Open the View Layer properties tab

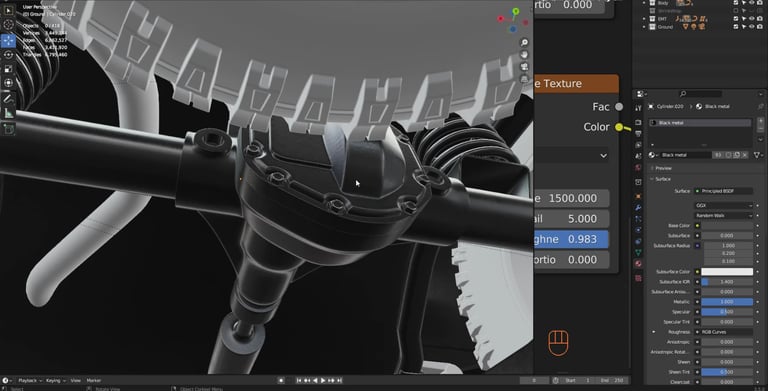638,145
